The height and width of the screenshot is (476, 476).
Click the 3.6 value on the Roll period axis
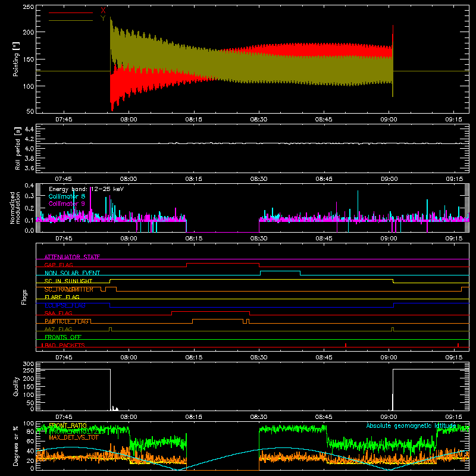[x=29, y=168]
